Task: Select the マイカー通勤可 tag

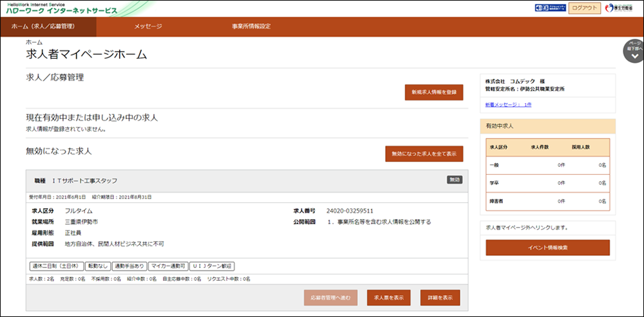Action: click(x=167, y=265)
